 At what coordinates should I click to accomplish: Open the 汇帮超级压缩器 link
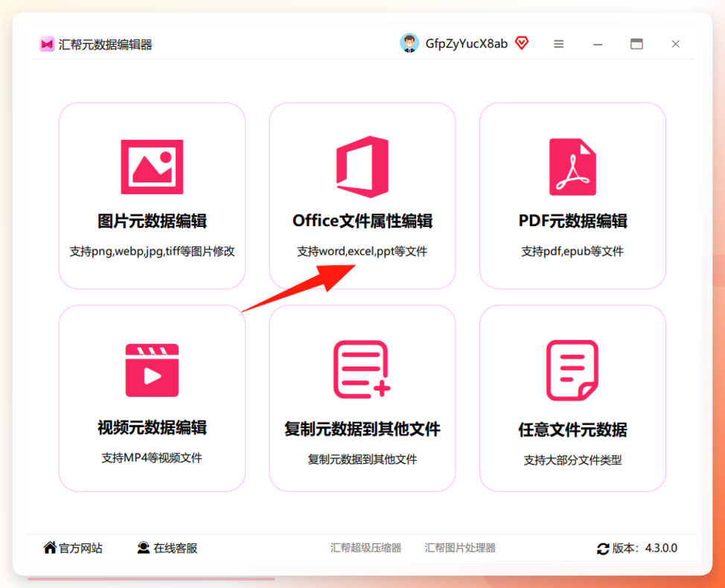365,548
